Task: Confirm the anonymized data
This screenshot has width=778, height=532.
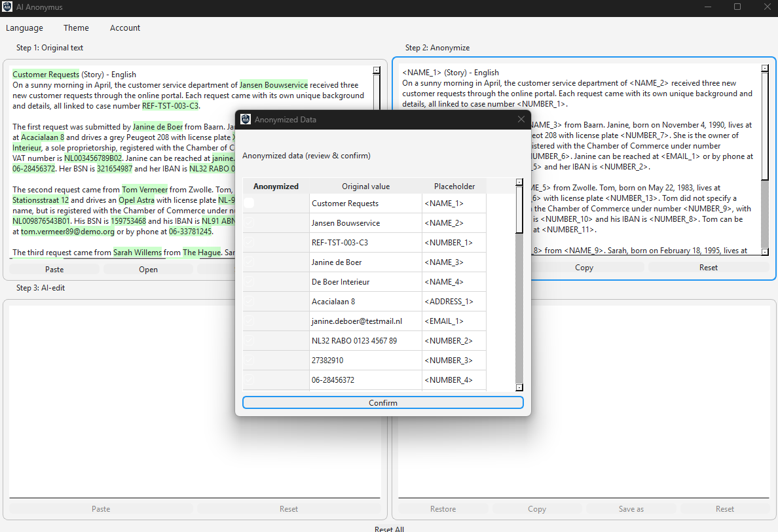Action: point(383,402)
